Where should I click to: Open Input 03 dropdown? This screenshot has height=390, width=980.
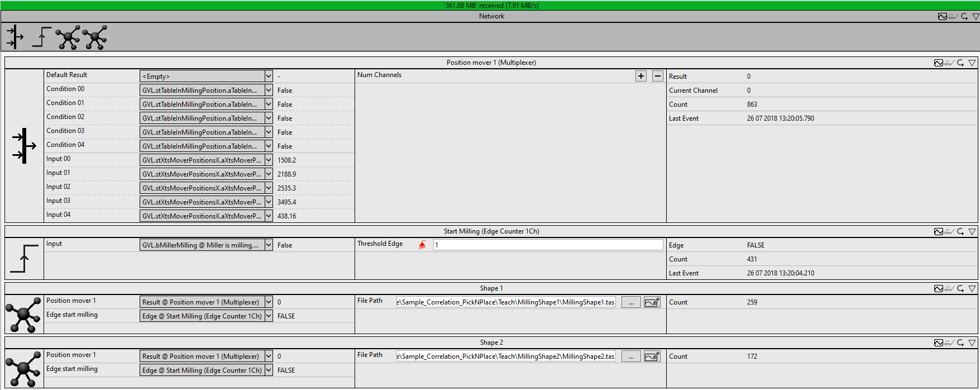[206, 202]
